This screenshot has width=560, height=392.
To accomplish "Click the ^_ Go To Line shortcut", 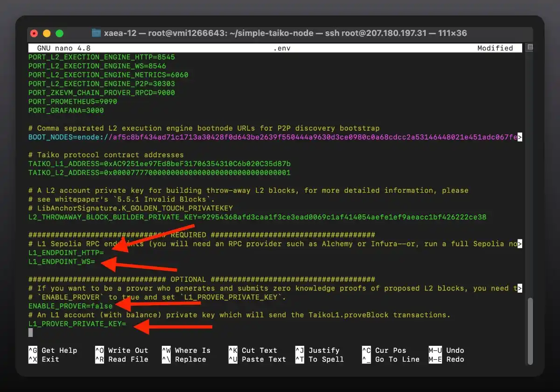I will [x=390, y=359].
